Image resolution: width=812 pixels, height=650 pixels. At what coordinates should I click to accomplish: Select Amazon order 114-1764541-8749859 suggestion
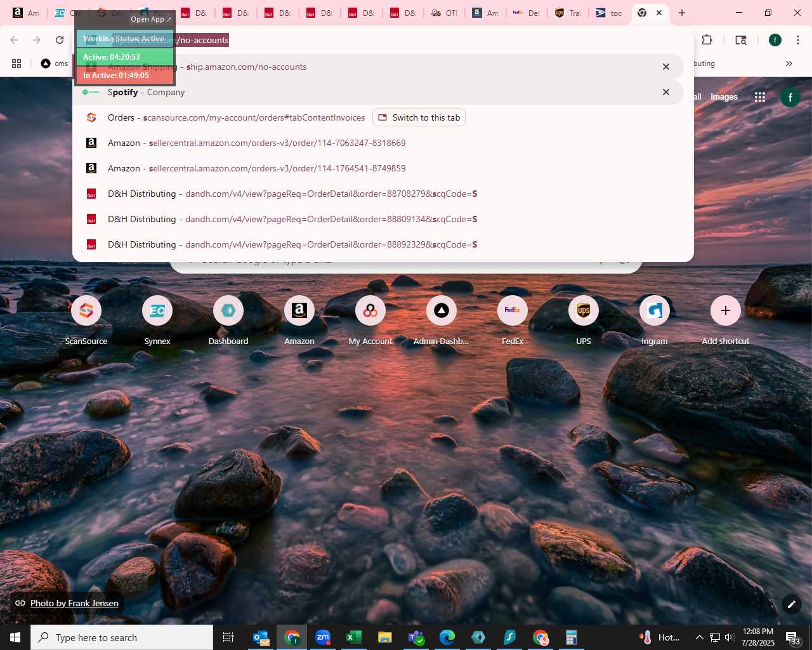point(378,168)
